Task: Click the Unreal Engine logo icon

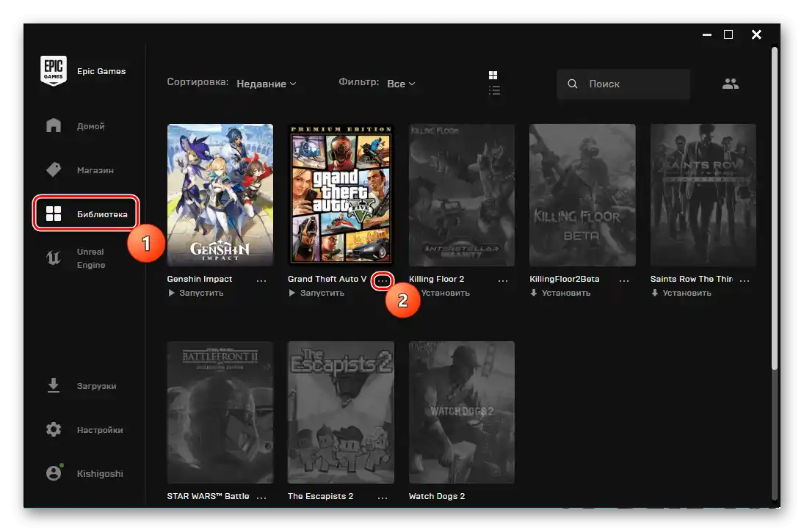Action: click(54, 258)
